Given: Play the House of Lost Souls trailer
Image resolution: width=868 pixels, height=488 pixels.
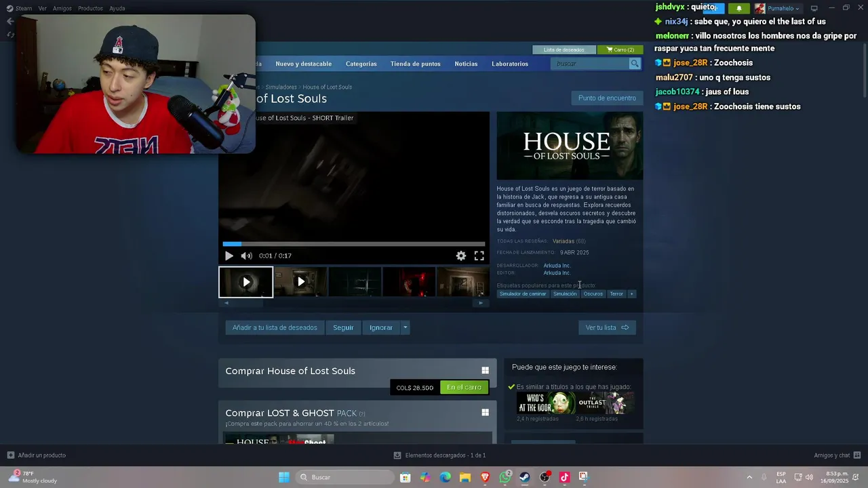Looking at the screenshot, I should 229,256.
